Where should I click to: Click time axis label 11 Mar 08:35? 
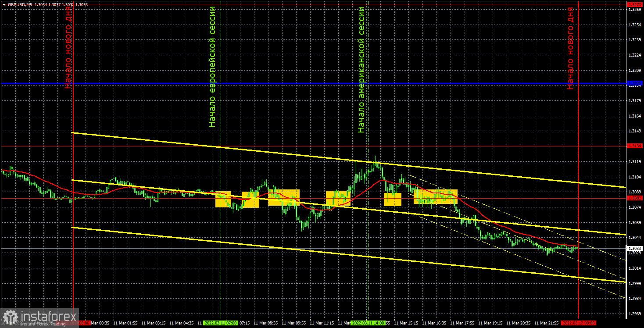click(x=266, y=323)
